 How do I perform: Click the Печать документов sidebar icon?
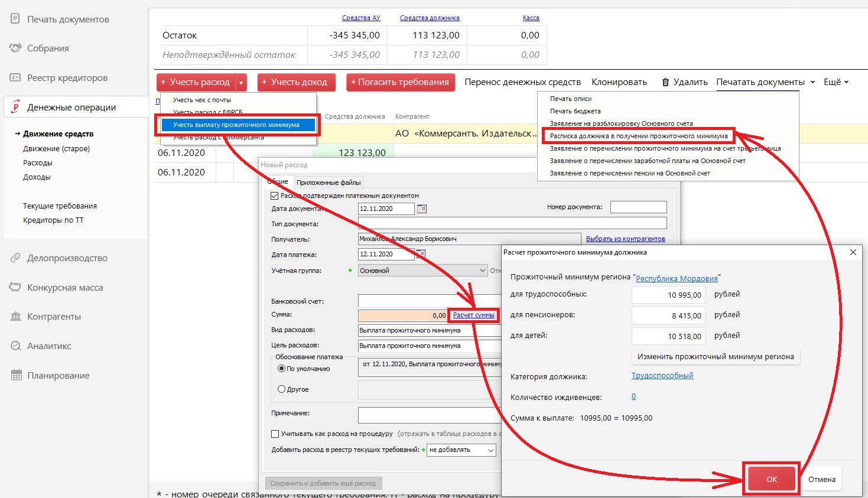pos(15,19)
